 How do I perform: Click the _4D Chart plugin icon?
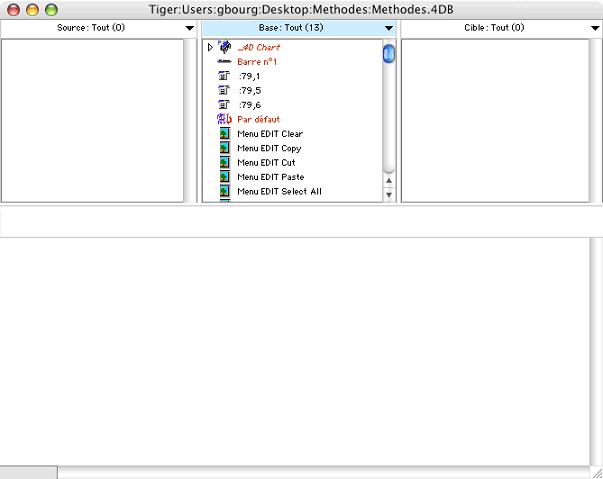point(224,47)
